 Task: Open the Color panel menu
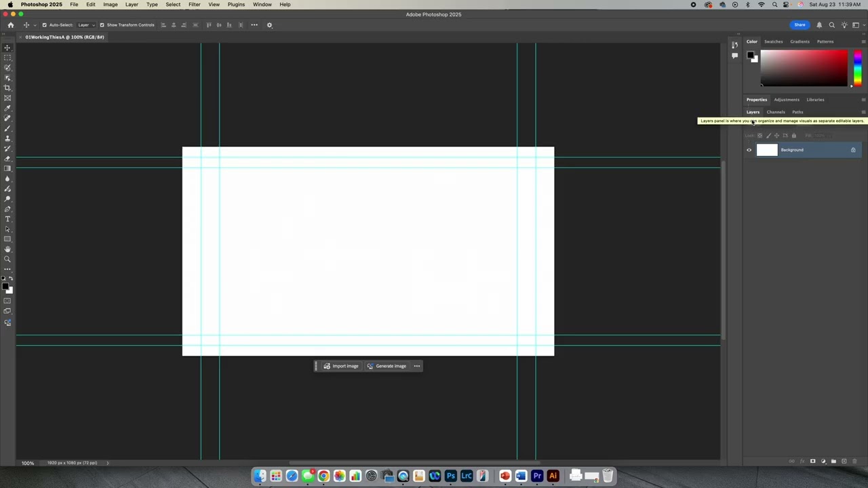click(x=863, y=41)
